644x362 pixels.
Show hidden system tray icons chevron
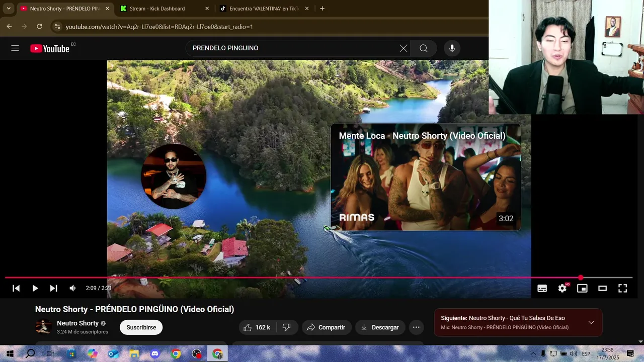tap(533, 354)
